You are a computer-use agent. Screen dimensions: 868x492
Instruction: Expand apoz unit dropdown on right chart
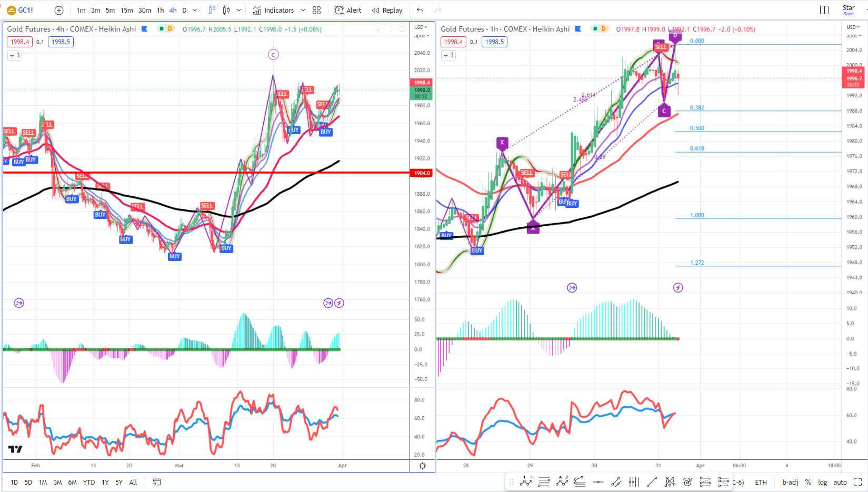click(853, 36)
